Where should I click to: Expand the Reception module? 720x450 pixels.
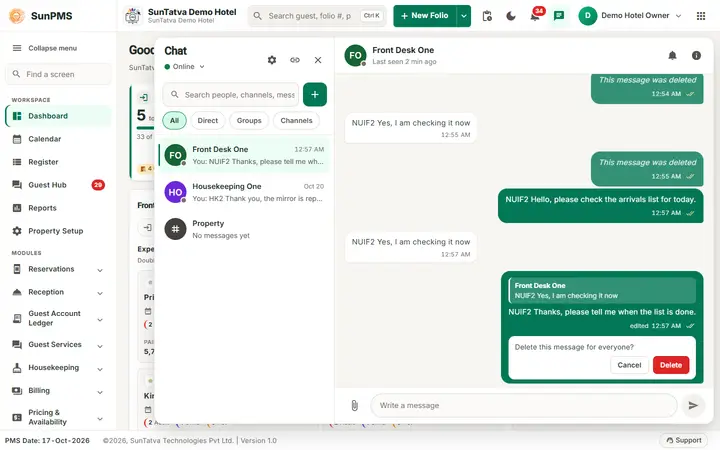click(x=58, y=292)
